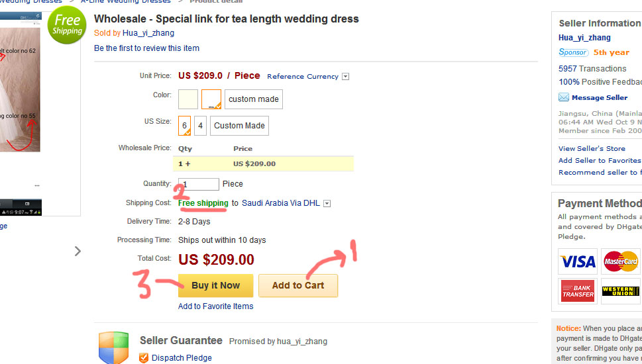The image size is (642, 364).
Task: Choose Custom Made size option
Action: point(239,126)
